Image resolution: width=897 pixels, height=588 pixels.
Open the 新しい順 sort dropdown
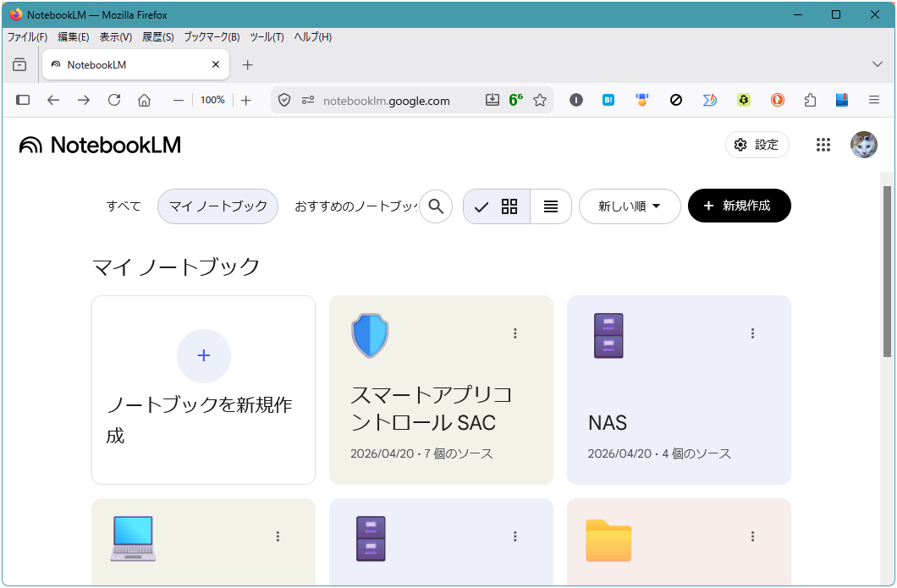tap(630, 206)
